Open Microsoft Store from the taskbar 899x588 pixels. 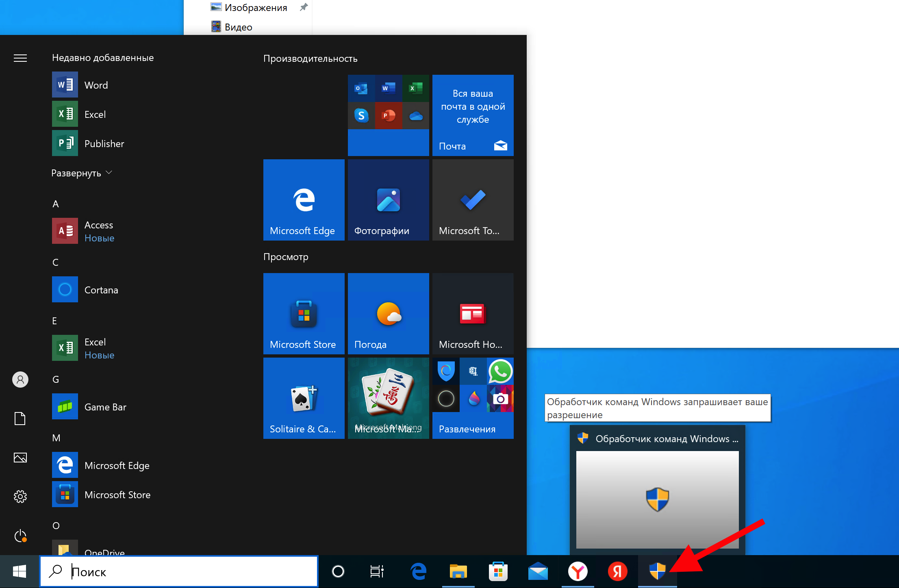click(498, 571)
